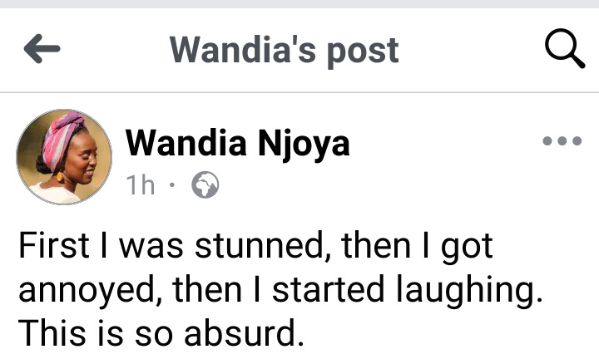Open search with the magnifying glass
Viewport: 599px width, 364px height.
click(x=565, y=50)
